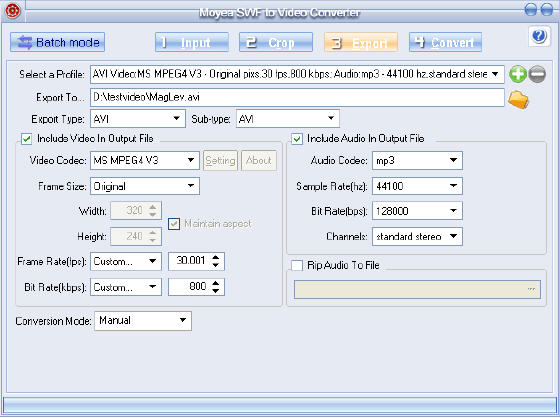Screen dimensions: 560x418
Task: Toggle Include Audio In Output File checkbox
Action: point(297,139)
